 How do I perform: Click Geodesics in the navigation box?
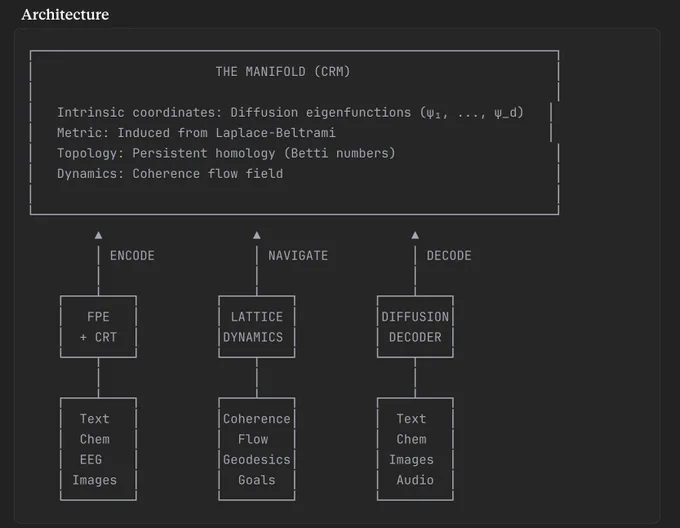click(256, 460)
